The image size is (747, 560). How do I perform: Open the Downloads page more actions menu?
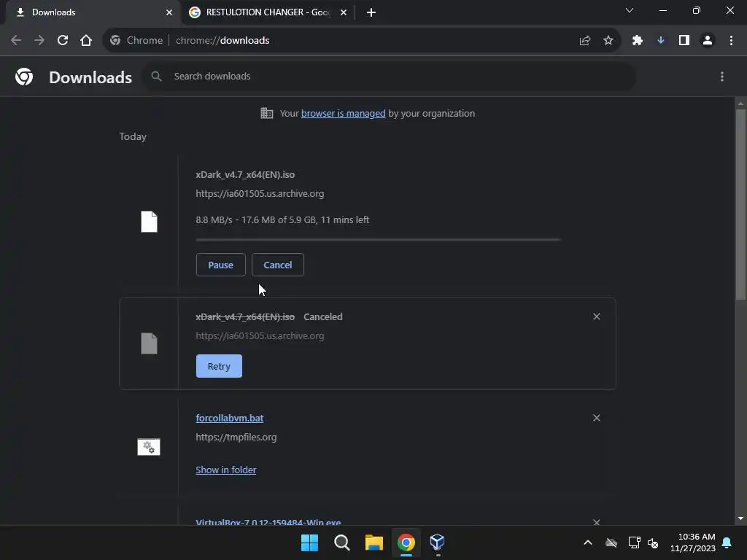[722, 77]
